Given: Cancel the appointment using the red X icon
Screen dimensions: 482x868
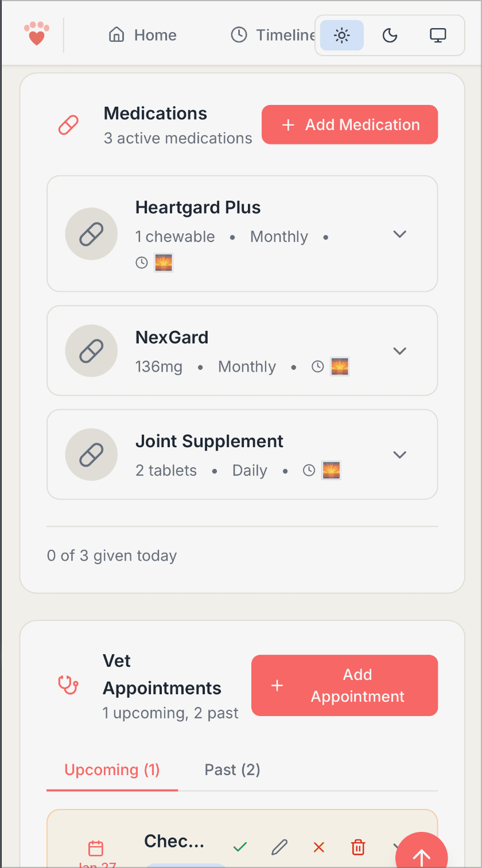Looking at the screenshot, I should coord(318,847).
